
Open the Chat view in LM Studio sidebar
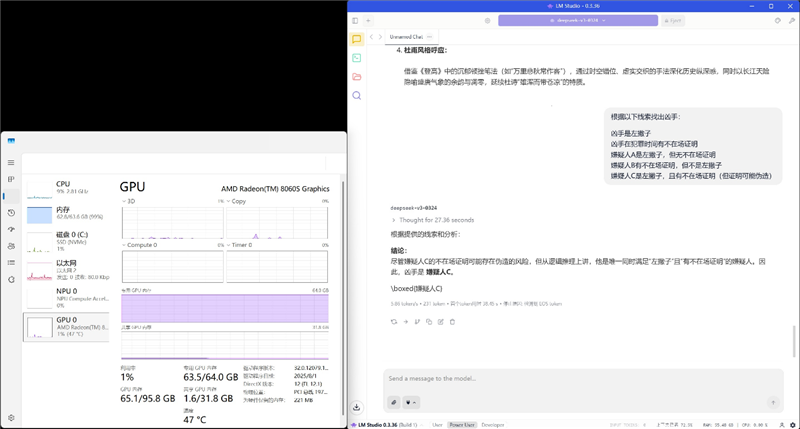click(357, 39)
